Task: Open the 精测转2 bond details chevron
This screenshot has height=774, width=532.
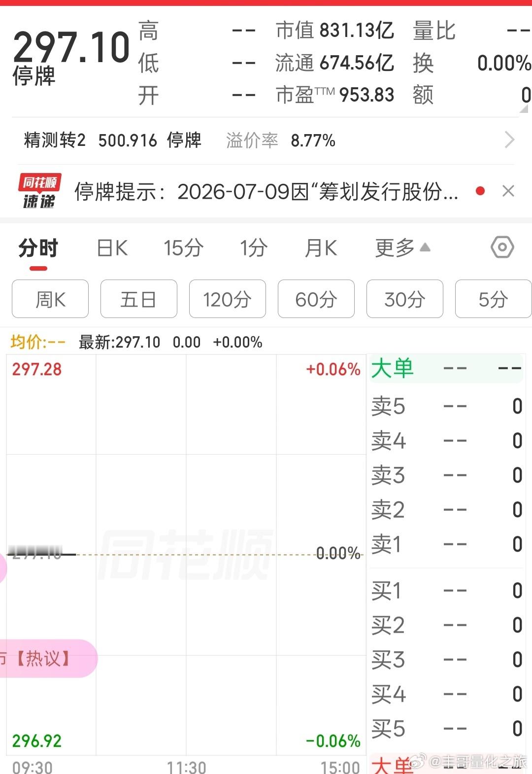Action: (510, 140)
